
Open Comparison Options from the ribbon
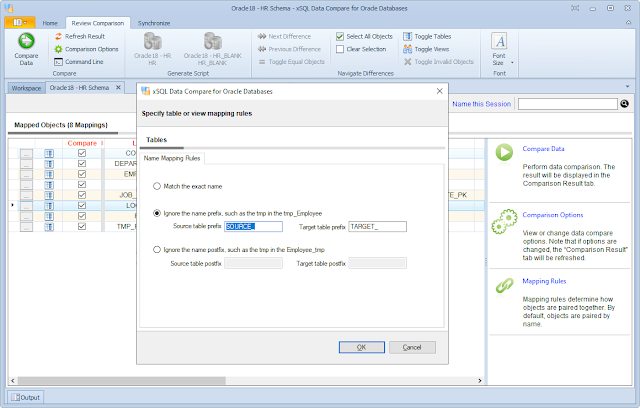click(x=86, y=49)
